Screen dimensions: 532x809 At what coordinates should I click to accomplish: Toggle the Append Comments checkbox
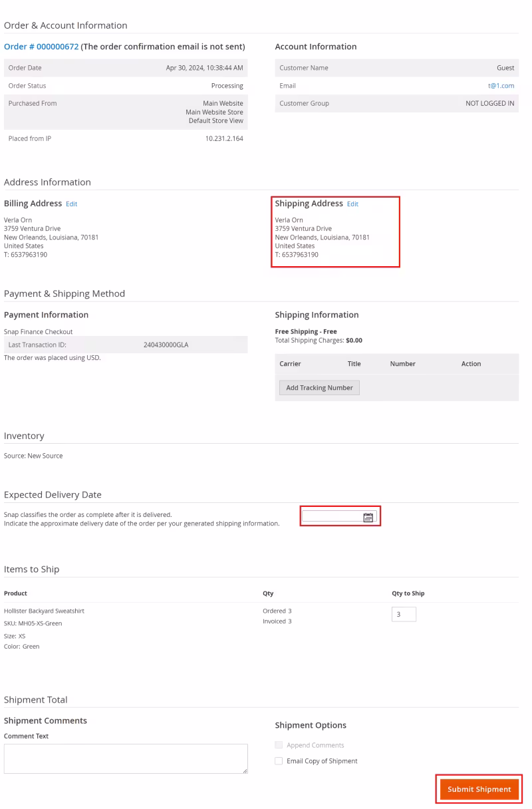(x=279, y=745)
